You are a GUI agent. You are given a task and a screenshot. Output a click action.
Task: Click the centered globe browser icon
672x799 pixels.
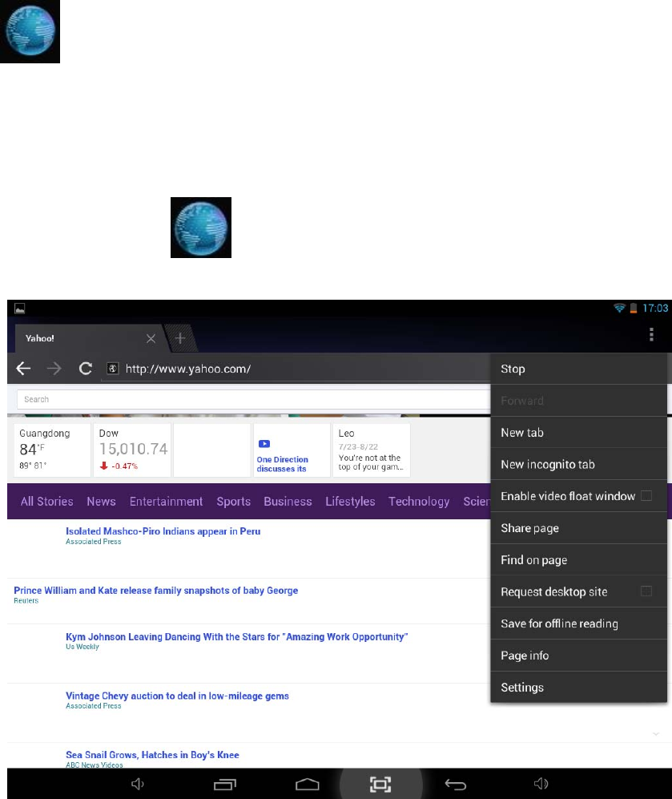[201, 228]
